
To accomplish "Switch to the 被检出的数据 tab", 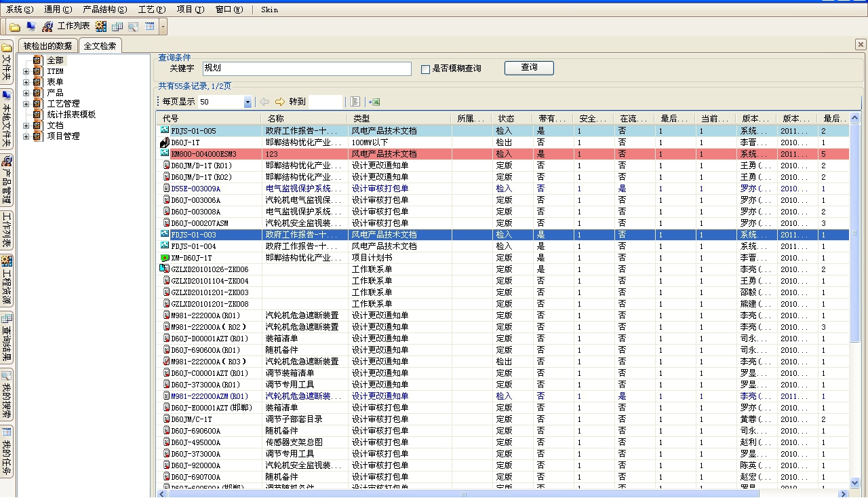I will 47,46.
